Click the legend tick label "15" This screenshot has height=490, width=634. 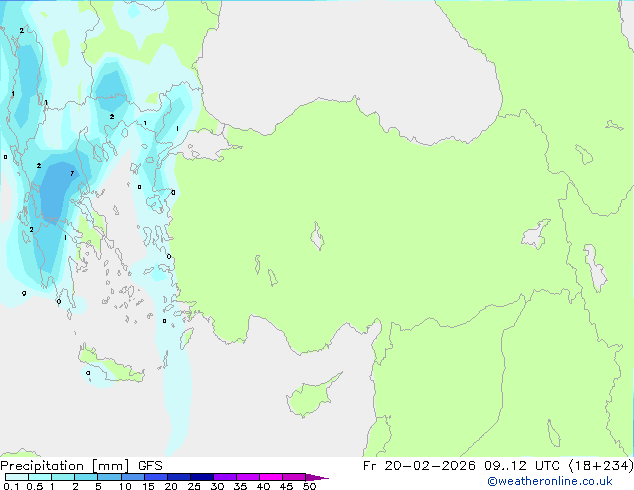point(148,486)
